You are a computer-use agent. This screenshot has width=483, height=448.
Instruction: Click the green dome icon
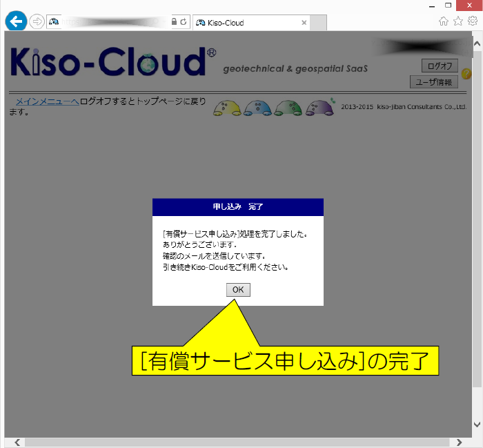pos(288,108)
